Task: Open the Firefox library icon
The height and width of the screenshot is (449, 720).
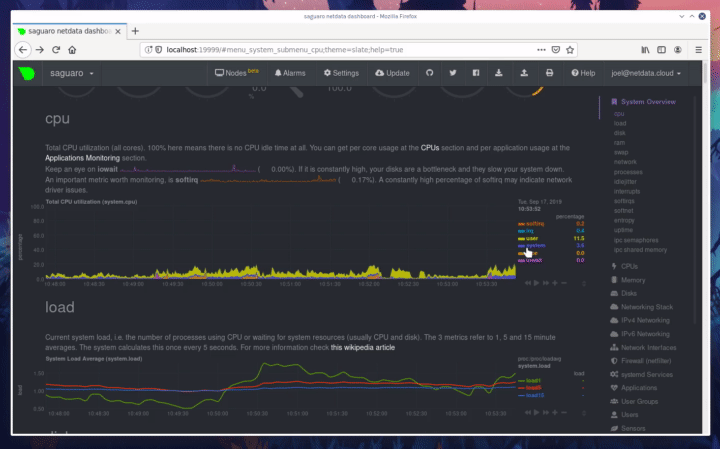Action: point(645,50)
